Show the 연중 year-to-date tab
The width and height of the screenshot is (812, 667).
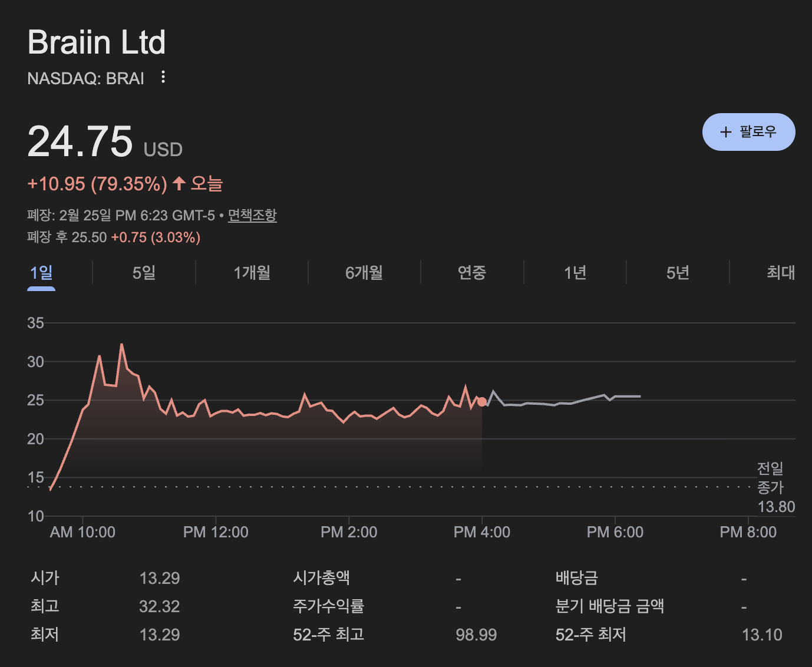[472, 273]
